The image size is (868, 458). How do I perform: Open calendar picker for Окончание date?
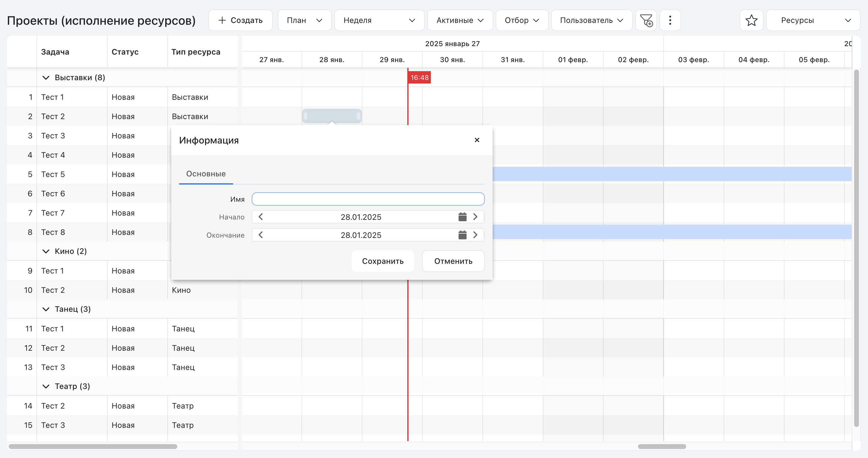point(462,235)
